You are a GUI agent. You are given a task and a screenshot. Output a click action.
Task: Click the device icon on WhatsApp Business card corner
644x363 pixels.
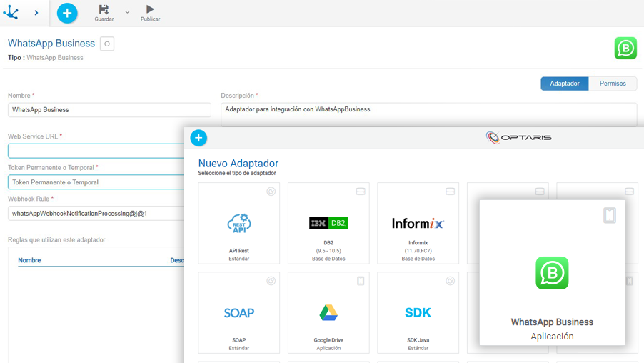pyautogui.click(x=610, y=215)
